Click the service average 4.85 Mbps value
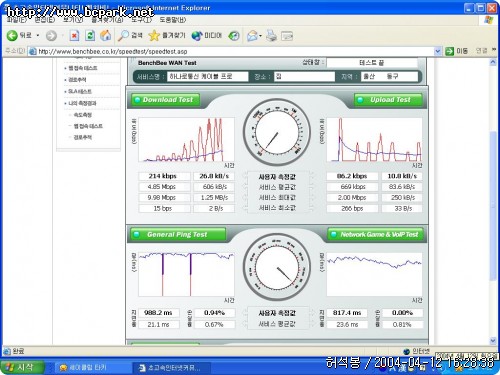500x375 pixels. pyautogui.click(x=164, y=187)
